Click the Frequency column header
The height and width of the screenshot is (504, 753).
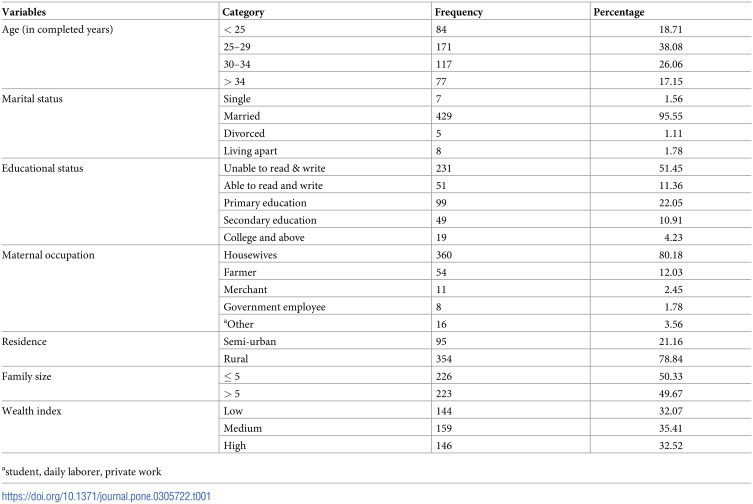pos(459,12)
